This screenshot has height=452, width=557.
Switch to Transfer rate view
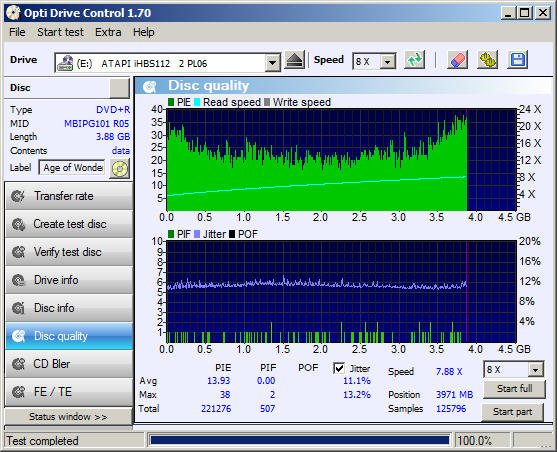(x=69, y=196)
